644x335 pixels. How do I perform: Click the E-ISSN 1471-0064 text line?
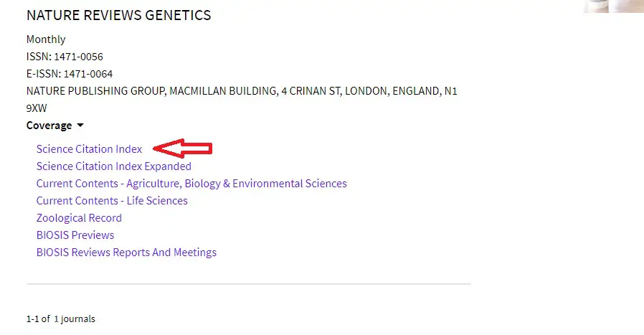[x=70, y=74]
